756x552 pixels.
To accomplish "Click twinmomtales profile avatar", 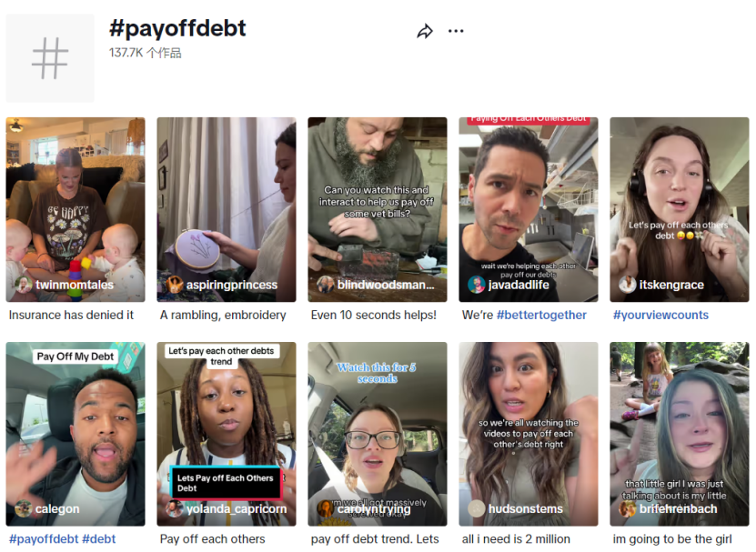I will coord(23,285).
